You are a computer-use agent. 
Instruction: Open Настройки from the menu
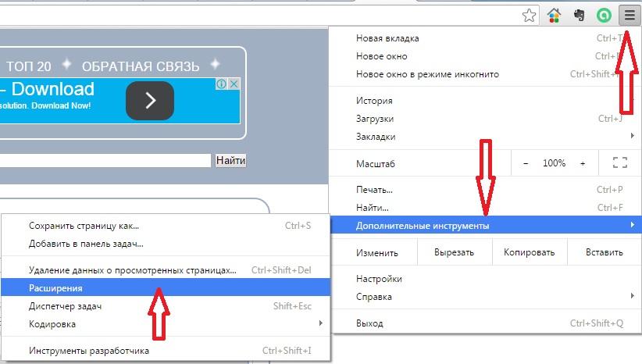(x=379, y=279)
